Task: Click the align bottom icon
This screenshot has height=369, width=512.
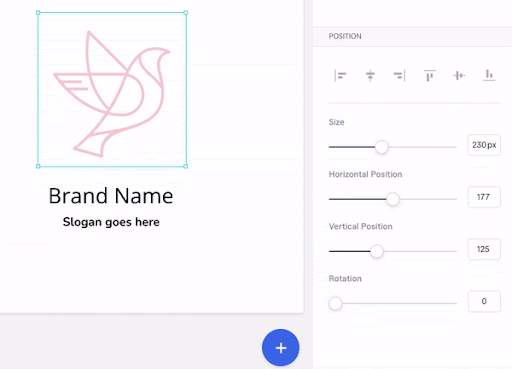Action: click(489, 75)
